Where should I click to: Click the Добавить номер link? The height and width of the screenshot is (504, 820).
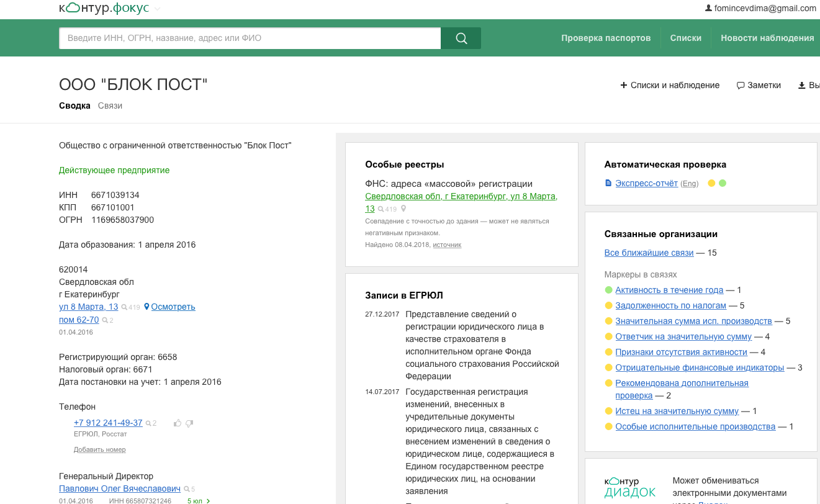(100, 449)
